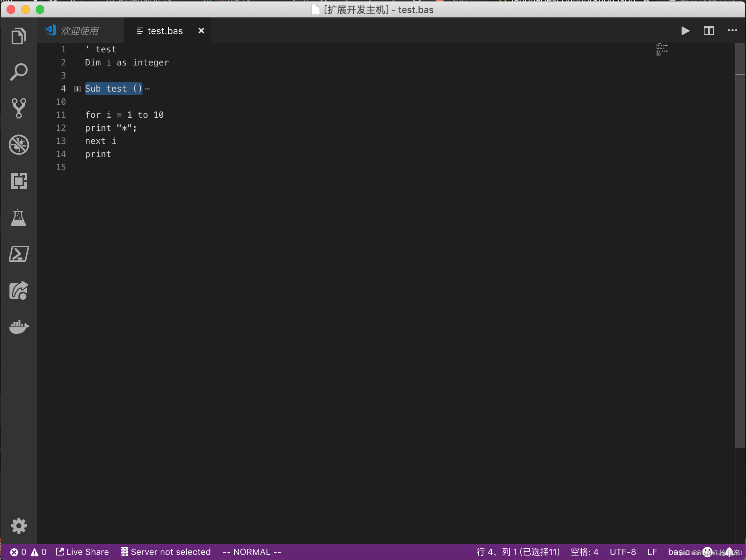746x560 pixels.
Task: Open the Docker view
Action: [x=19, y=327]
